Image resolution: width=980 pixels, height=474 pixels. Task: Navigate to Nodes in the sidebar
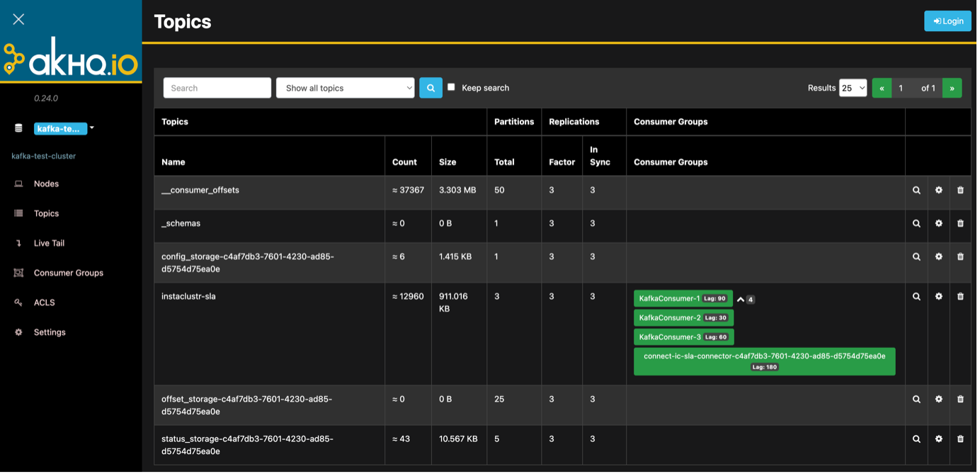tap(46, 184)
